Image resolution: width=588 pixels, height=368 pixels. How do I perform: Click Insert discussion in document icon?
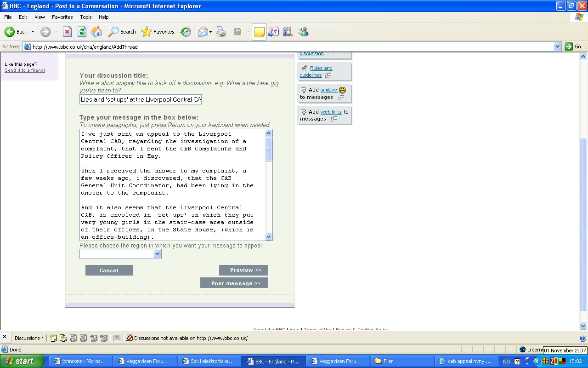click(x=53, y=338)
